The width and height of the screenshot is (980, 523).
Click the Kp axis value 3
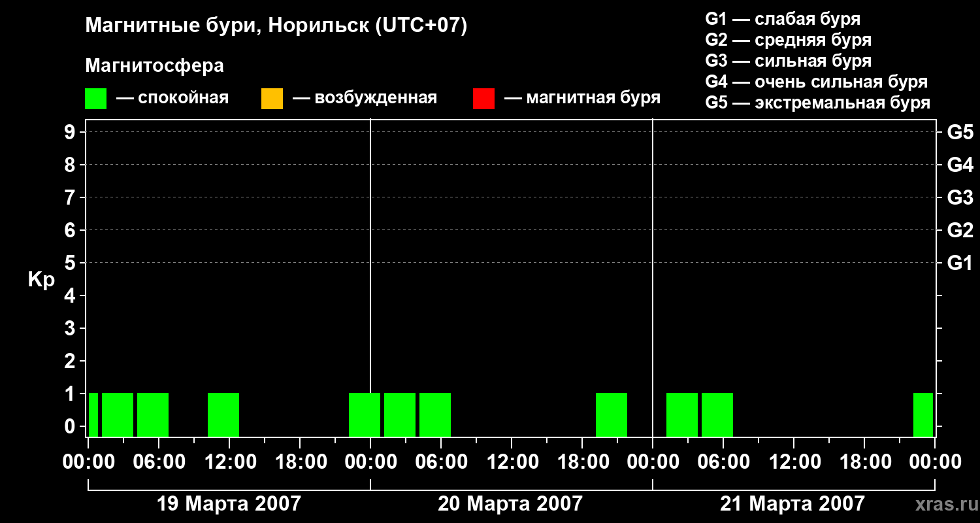tap(71, 328)
